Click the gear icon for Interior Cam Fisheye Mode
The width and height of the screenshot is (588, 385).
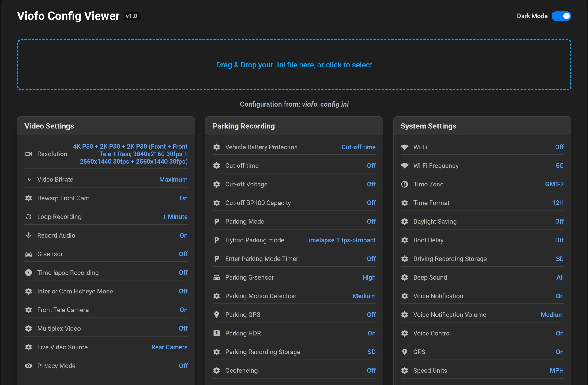pos(28,291)
